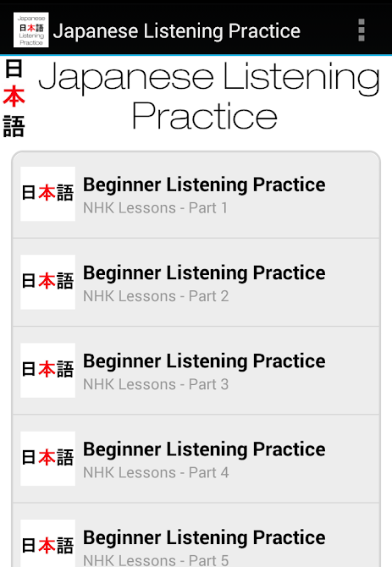Tap the 日本語 icon beside Part 1
Viewport: 392px width, 567px height.
[x=47, y=194]
